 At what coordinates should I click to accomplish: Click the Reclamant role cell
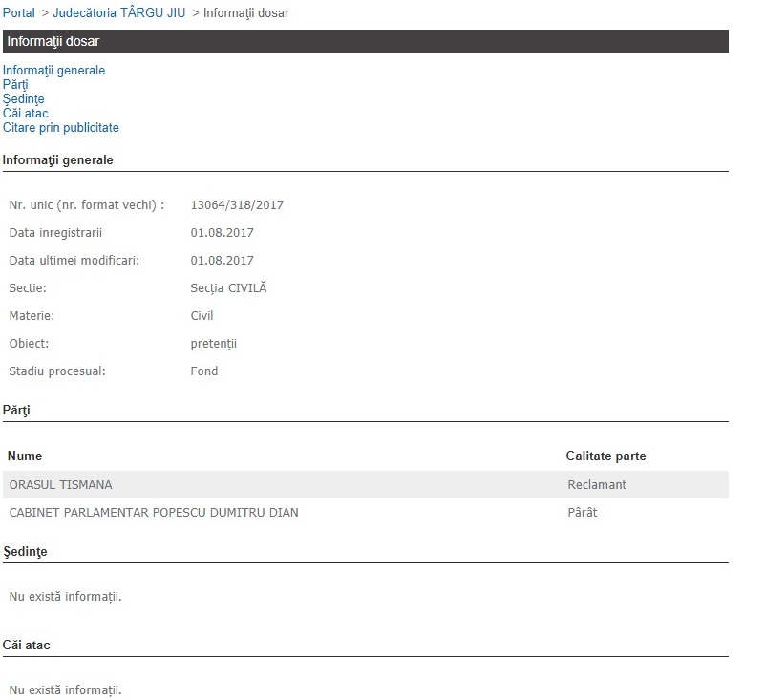(x=597, y=485)
